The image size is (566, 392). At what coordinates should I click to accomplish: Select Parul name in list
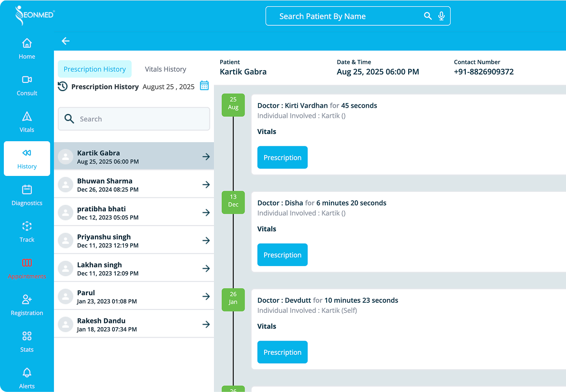86,293
